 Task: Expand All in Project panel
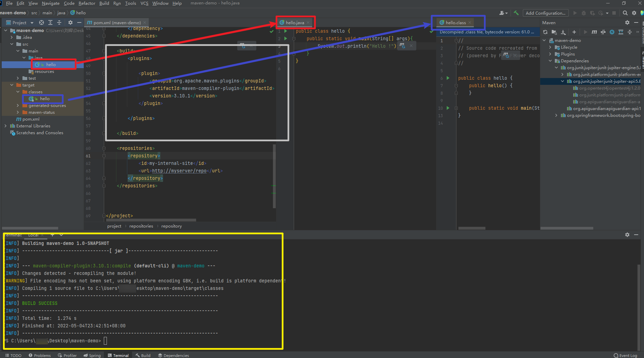pyautogui.click(x=50, y=22)
